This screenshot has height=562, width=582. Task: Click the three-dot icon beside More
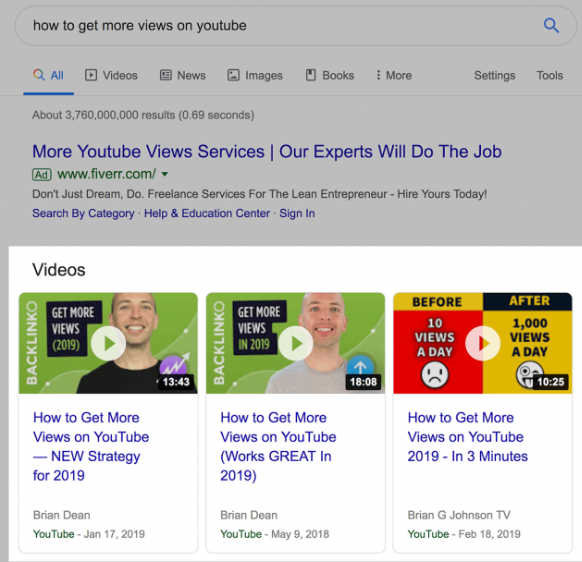click(378, 75)
